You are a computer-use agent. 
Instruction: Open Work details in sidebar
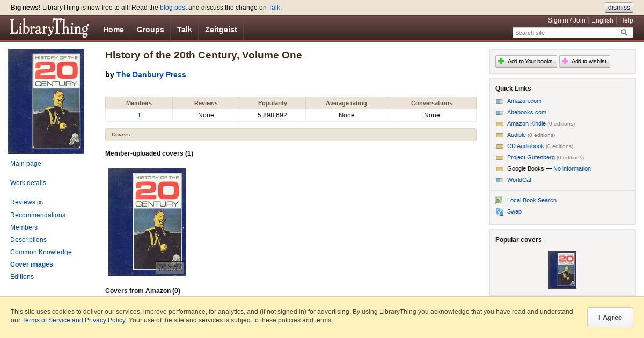click(28, 183)
